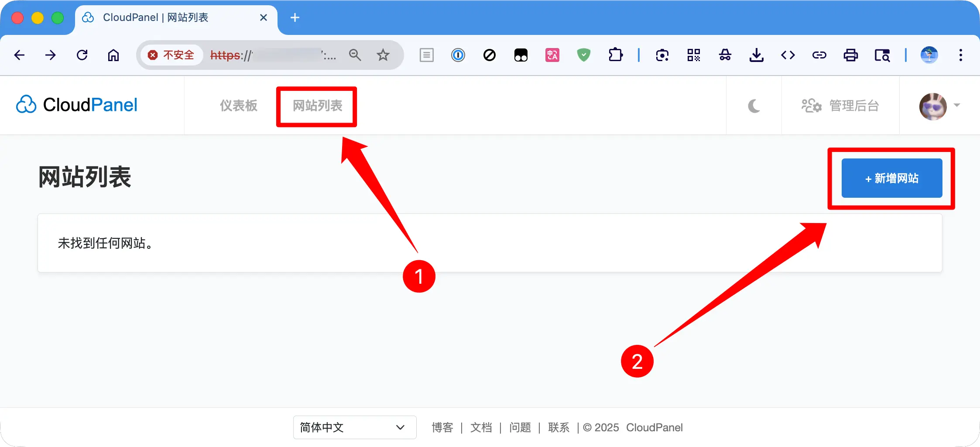Open Chrome's three-dot menu

pos(961,55)
